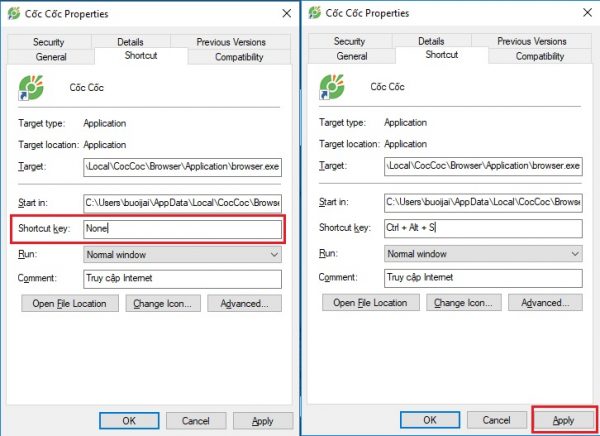Focus the Shortcut key field showing None
Image resolution: width=600 pixels, height=436 pixels.
tap(183, 229)
